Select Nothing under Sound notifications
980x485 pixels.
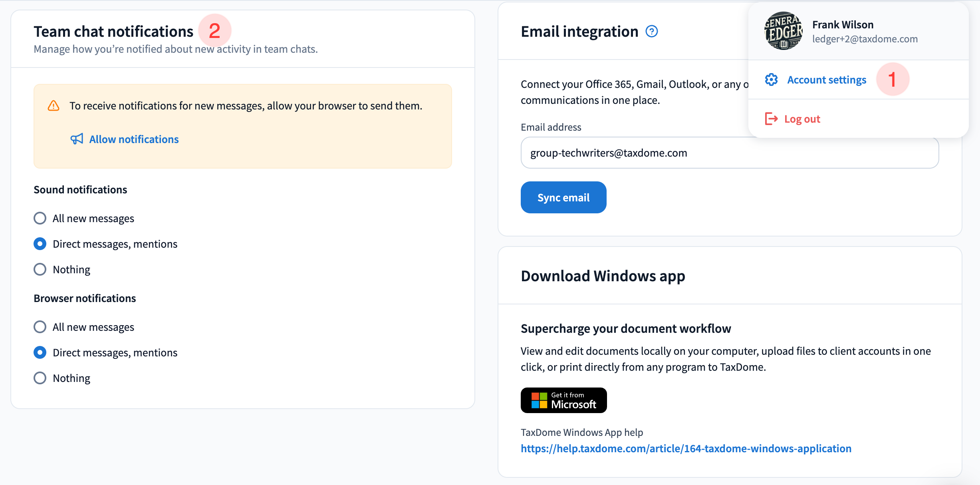point(40,270)
